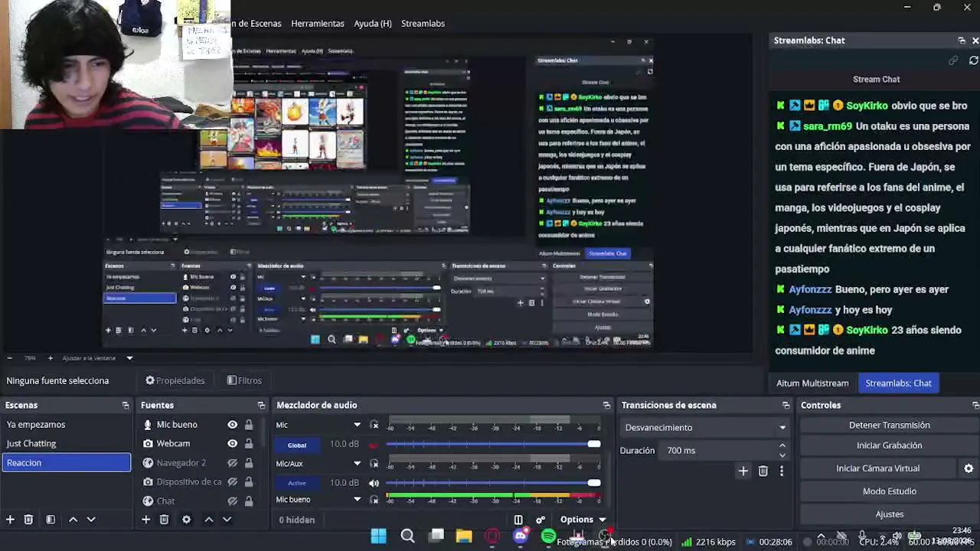Increase the transition Duración value
Viewport: 980px width, 551px height.
click(782, 445)
